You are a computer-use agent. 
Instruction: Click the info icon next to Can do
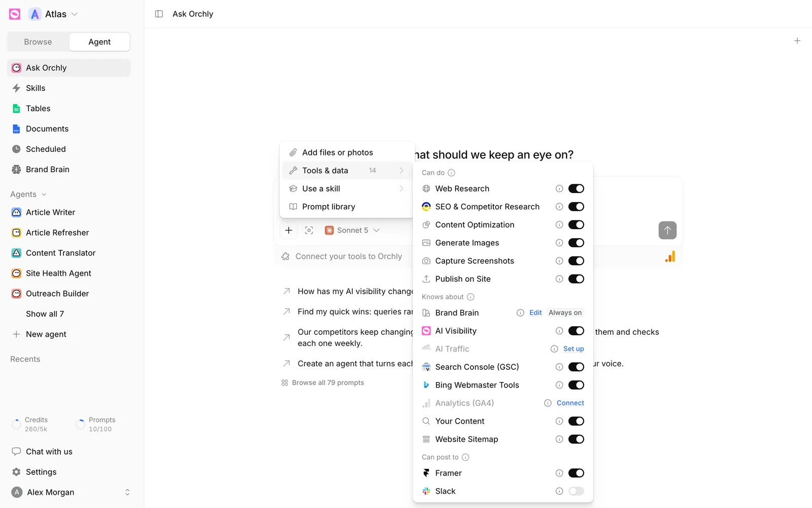click(x=451, y=173)
